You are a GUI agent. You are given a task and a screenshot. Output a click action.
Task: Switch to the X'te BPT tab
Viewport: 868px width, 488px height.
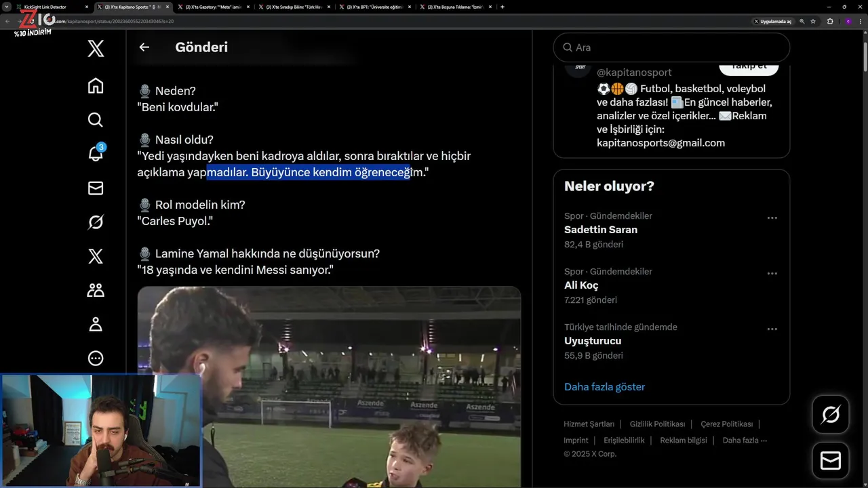374,7
